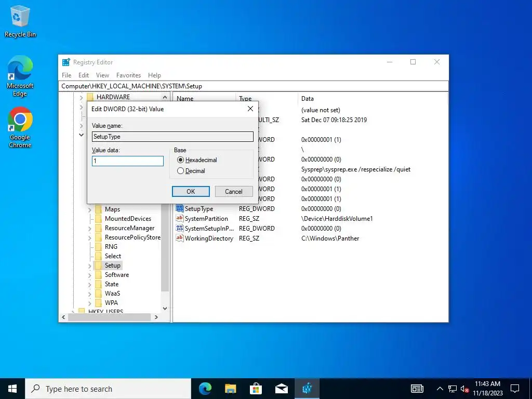Select Decimal base option
Image resolution: width=532 pixels, height=399 pixels.
click(x=191, y=170)
